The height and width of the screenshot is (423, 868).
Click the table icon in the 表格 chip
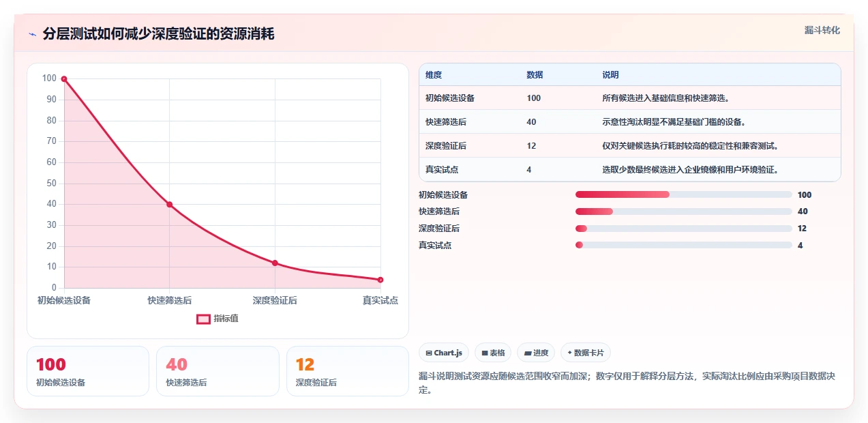pos(485,353)
